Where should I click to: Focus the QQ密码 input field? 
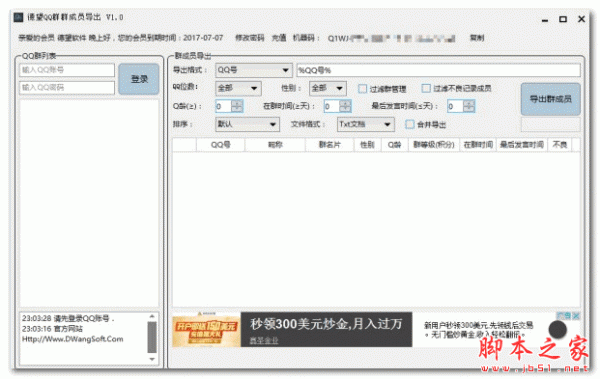67,88
